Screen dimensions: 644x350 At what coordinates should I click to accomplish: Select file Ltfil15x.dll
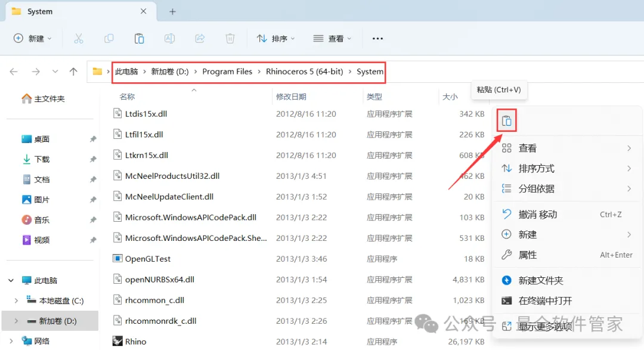144,134
